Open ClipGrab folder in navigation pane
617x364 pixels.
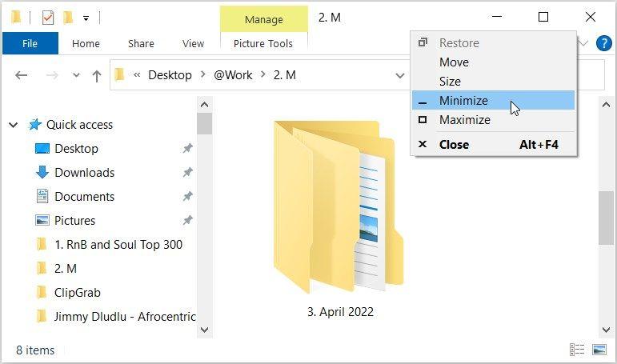[x=78, y=293]
